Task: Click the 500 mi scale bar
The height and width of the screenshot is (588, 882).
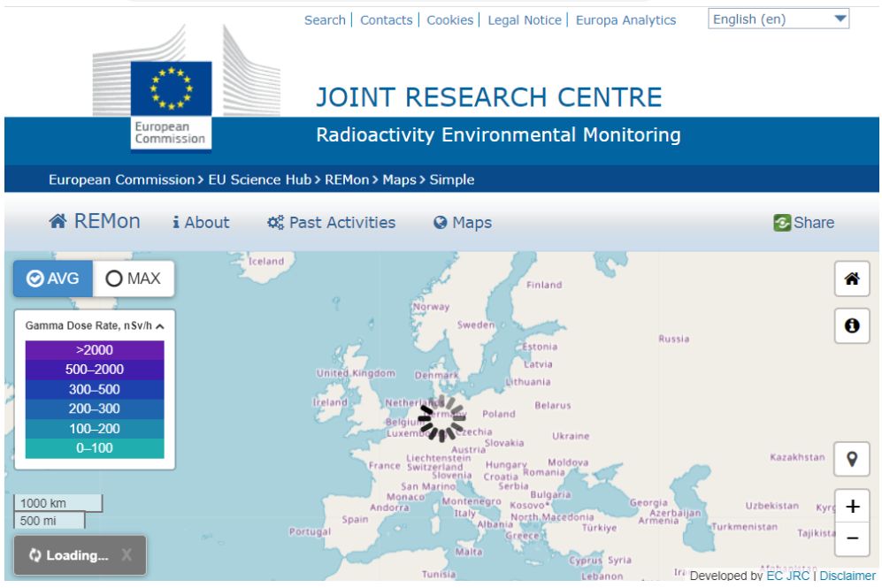Action: (50, 521)
